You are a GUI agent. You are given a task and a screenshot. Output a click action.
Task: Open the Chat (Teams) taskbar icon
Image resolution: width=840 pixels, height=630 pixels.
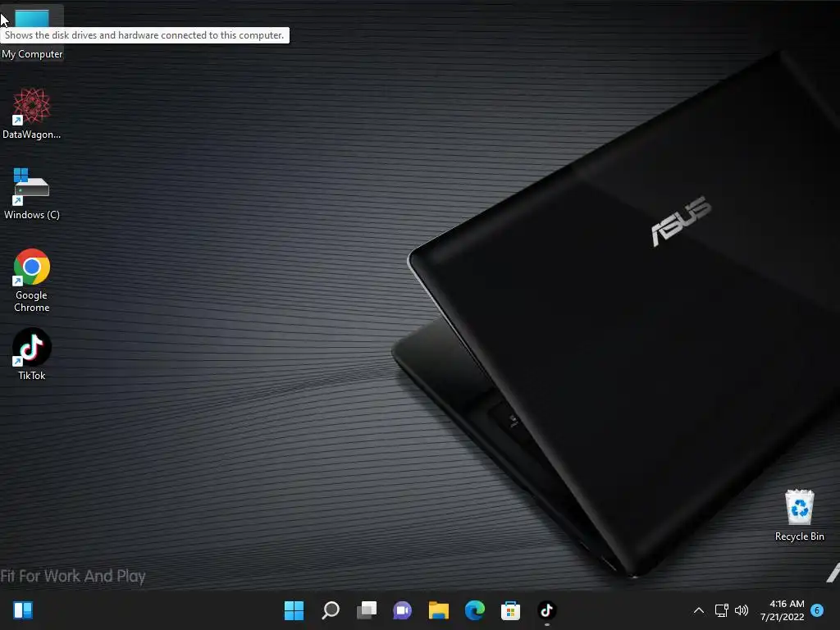tap(402, 610)
